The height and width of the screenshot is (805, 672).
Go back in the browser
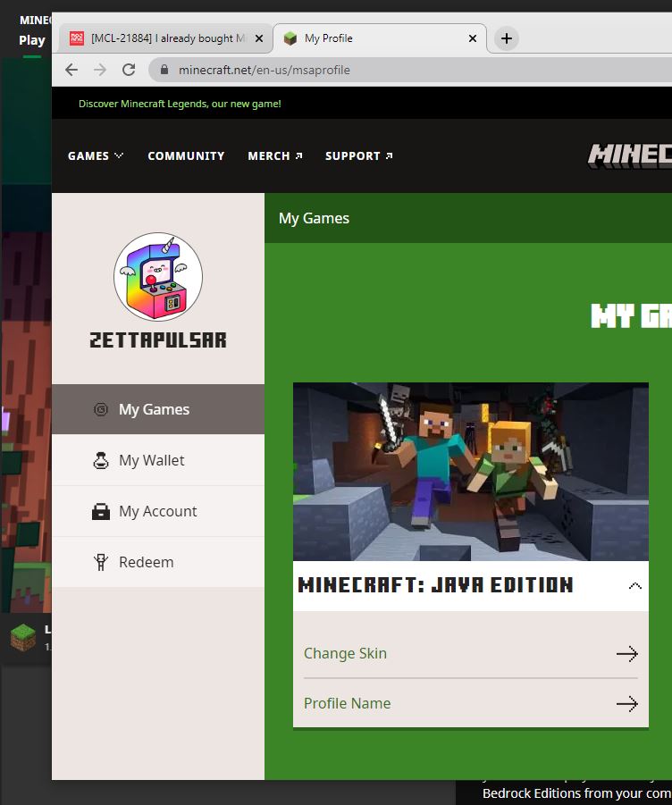(71, 70)
